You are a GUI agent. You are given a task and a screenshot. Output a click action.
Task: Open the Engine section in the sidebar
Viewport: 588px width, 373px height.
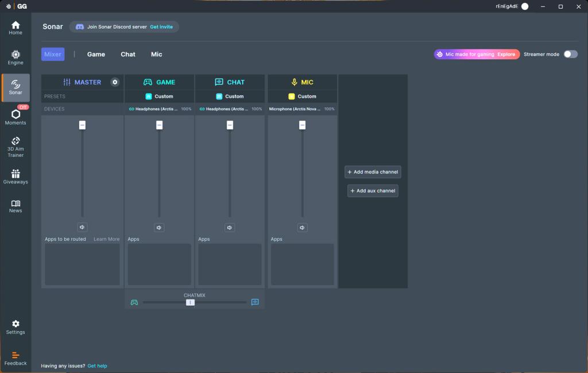click(x=16, y=57)
